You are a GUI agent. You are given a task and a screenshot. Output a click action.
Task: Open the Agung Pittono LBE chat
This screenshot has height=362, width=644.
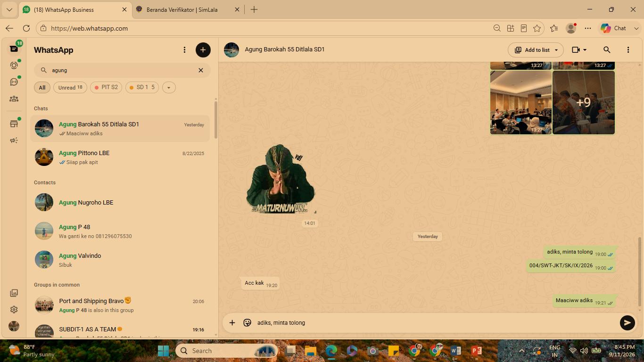[120, 157]
